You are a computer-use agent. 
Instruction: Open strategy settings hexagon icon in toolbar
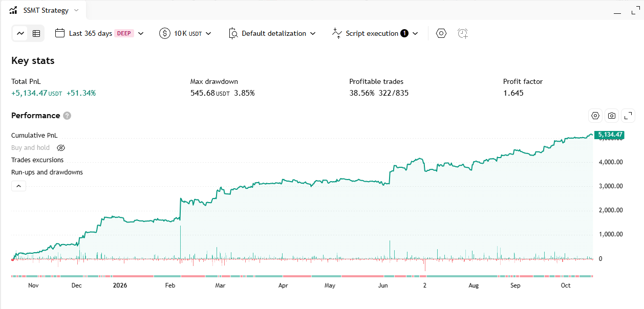pos(441,33)
